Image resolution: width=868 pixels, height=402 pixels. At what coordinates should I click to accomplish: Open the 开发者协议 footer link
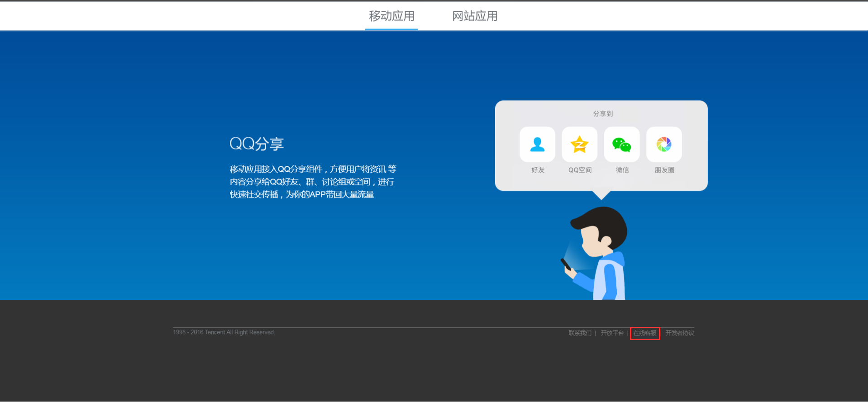click(680, 333)
